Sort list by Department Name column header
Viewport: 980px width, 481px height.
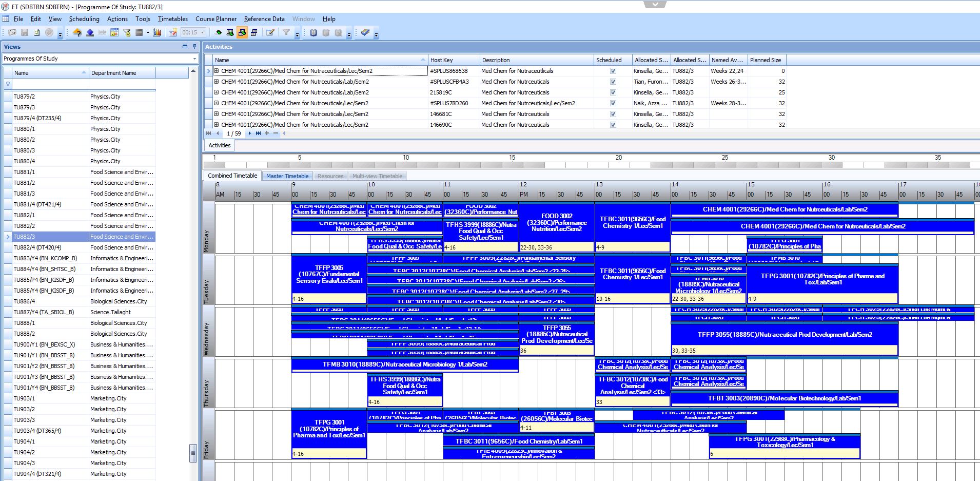[x=122, y=73]
